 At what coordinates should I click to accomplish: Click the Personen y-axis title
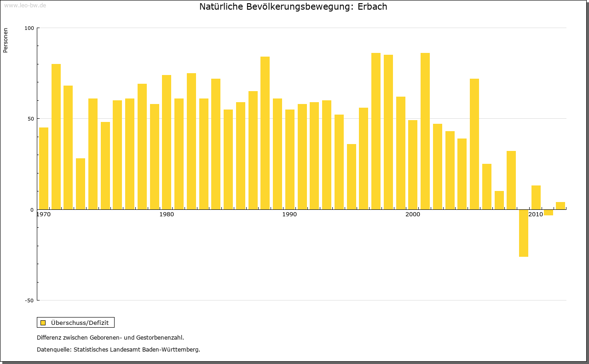[6, 40]
